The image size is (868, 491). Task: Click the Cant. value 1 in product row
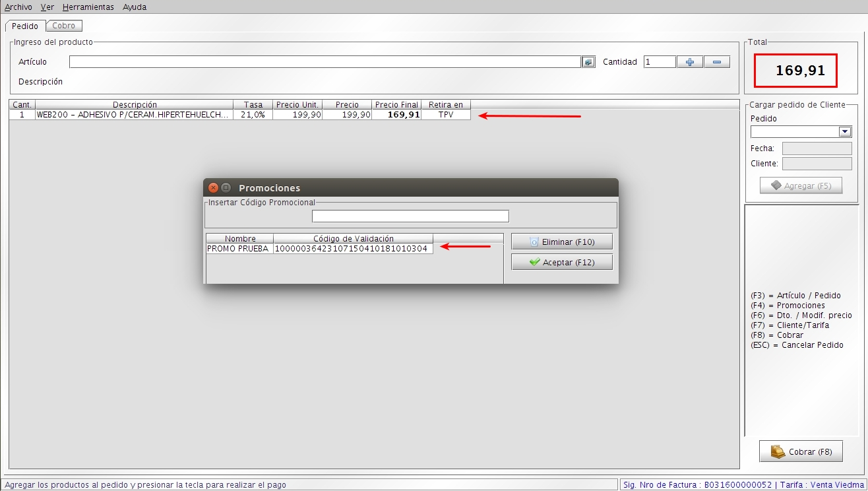pos(22,115)
